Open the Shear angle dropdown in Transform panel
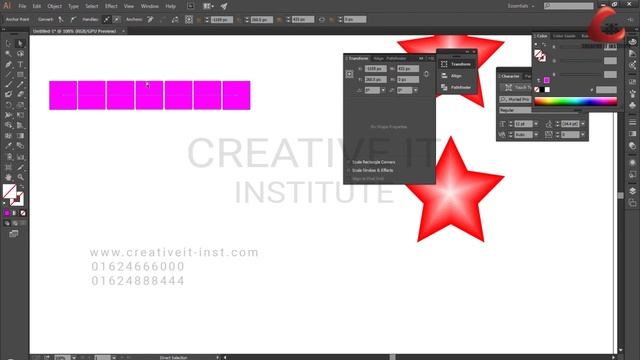 (416, 90)
